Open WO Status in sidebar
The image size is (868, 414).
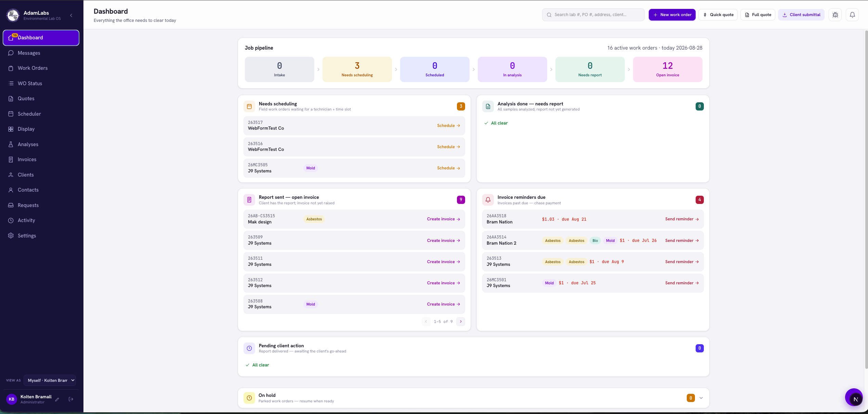41,83
